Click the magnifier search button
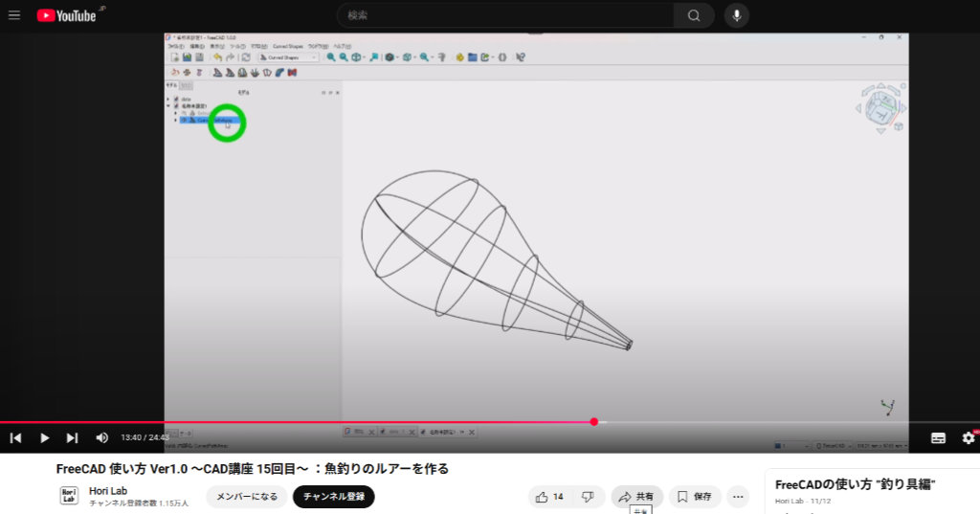 coord(693,15)
